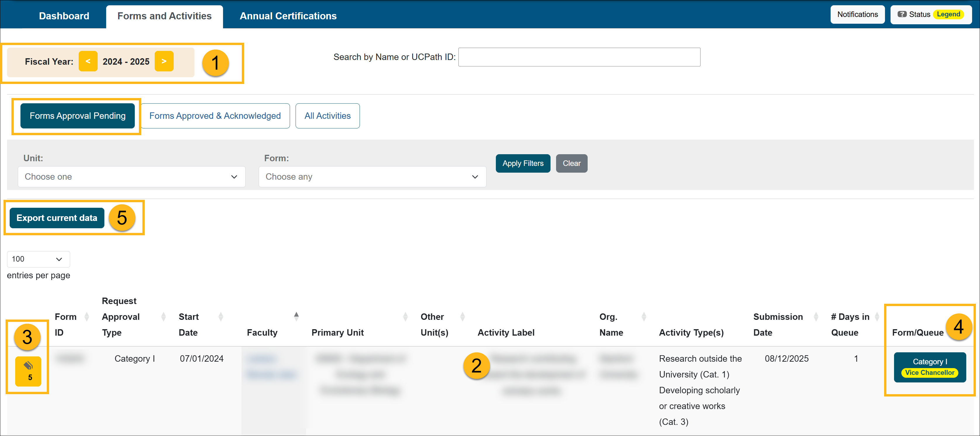Screen dimensions: 980x436
Task: Sort by Submission Date arrows
Action: point(816,317)
